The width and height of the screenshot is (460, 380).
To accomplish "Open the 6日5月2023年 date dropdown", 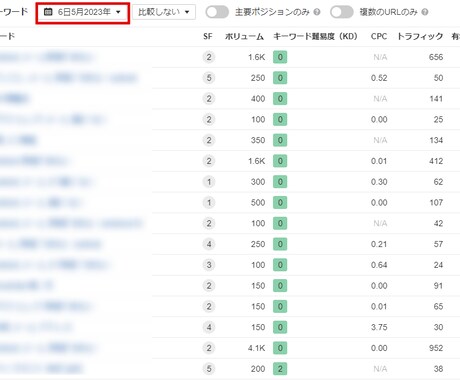I will [x=82, y=12].
